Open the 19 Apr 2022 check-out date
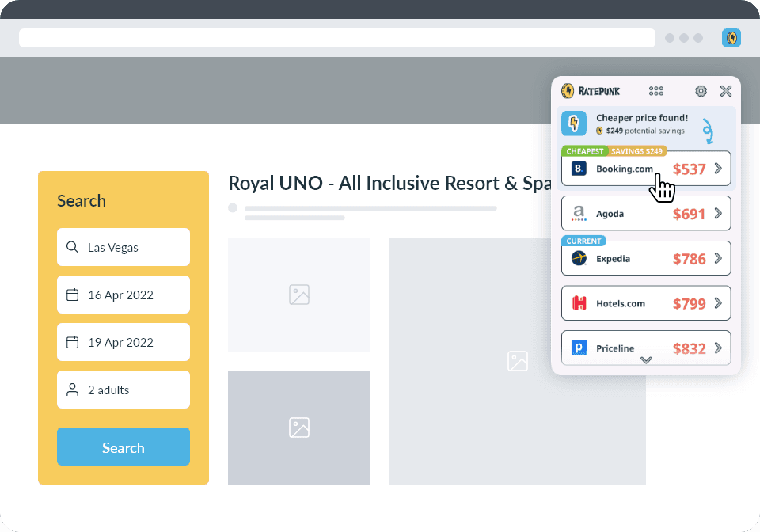Screen dimensions: 760x532 point(123,342)
